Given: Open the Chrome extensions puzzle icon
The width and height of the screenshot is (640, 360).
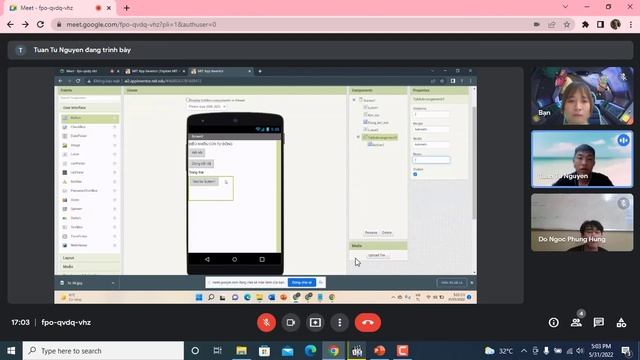Looking at the screenshot, I should click(585, 24).
